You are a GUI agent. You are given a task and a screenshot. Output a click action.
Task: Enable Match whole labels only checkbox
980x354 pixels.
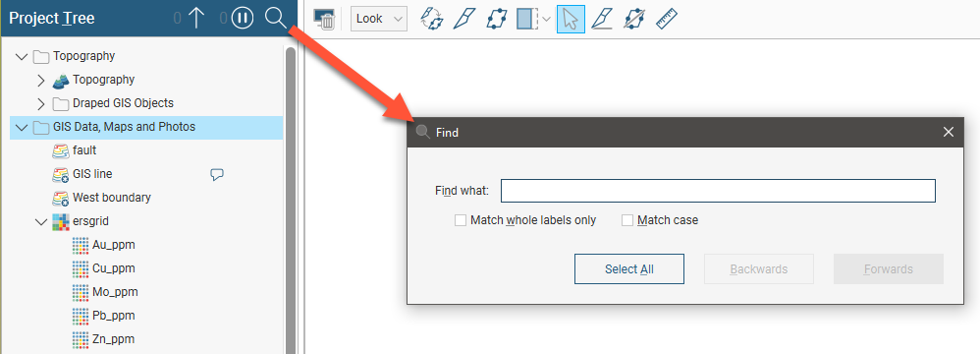pyautogui.click(x=461, y=220)
